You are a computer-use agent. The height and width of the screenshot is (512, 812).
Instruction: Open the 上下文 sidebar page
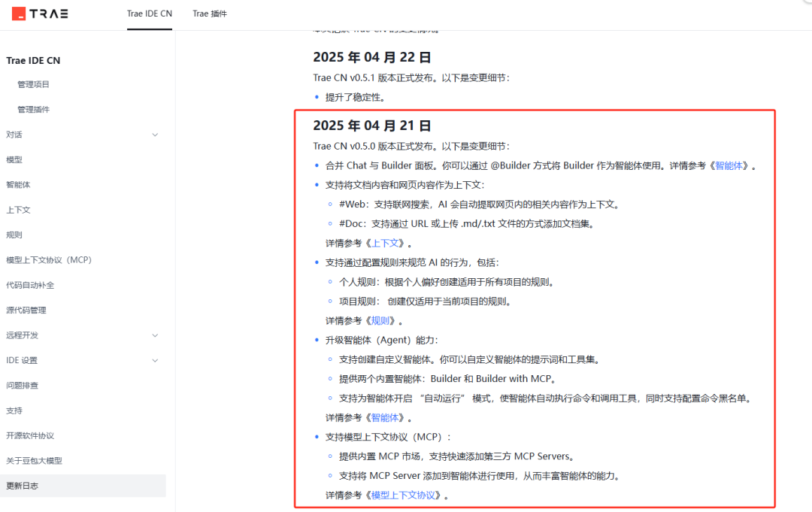[18, 210]
